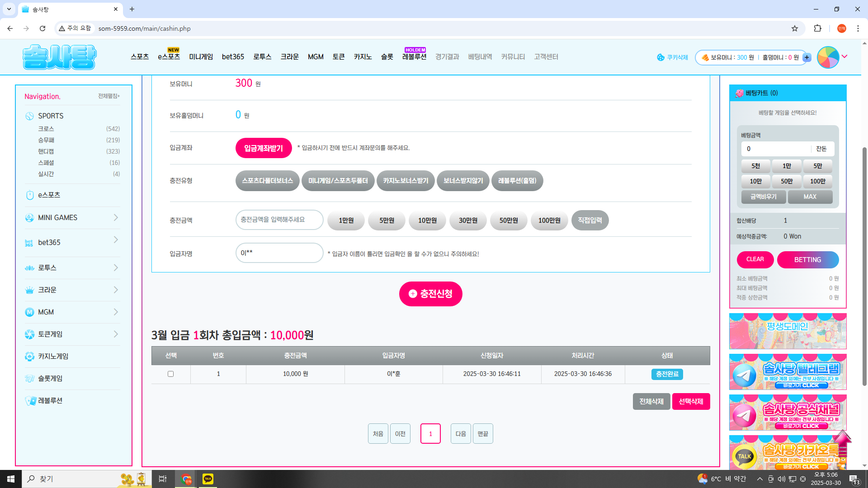The height and width of the screenshot is (488, 868).
Task: Click the 입금계좌받기 button
Action: point(264,148)
